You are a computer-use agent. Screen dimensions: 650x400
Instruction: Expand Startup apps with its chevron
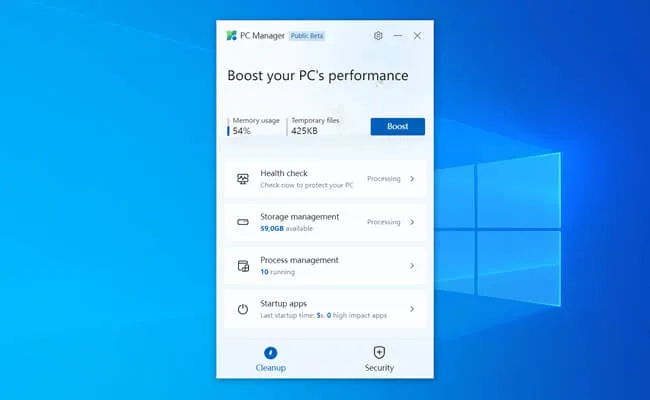coord(412,309)
